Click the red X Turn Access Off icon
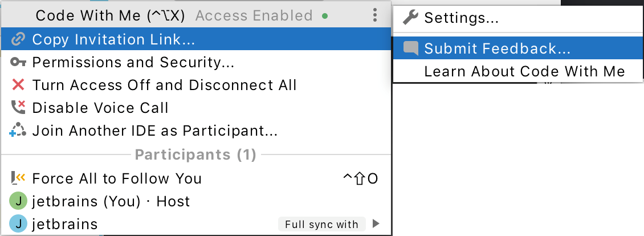Viewport: 644px width, 236px height. 18,85
